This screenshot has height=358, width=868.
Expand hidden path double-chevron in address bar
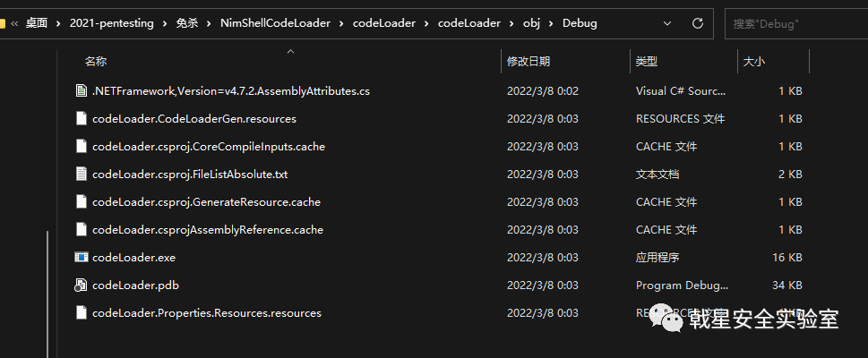pyautogui.click(x=14, y=23)
